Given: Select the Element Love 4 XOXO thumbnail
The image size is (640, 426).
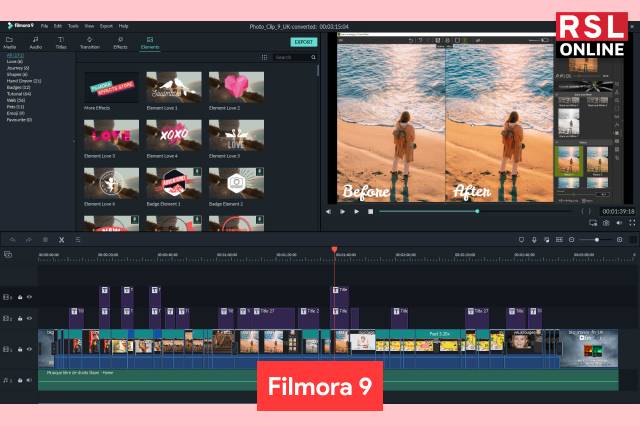Looking at the screenshot, I should click(174, 135).
